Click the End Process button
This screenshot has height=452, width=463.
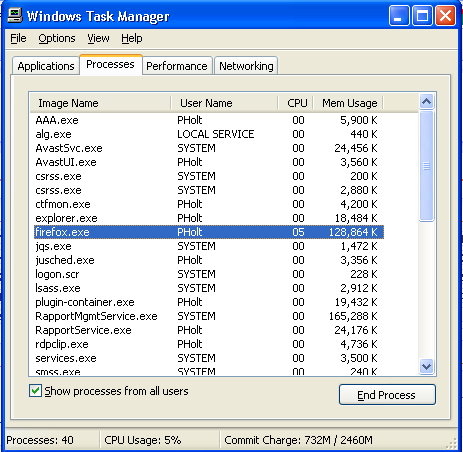point(387,395)
